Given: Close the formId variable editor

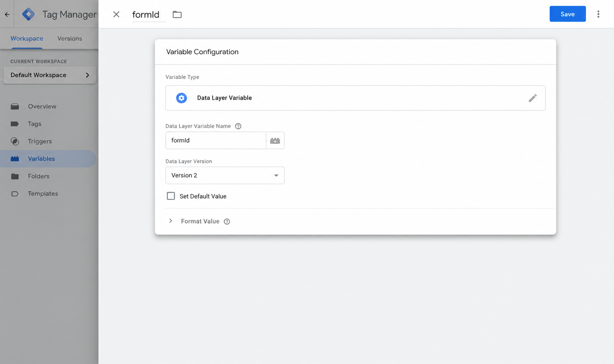Looking at the screenshot, I should 116,14.
